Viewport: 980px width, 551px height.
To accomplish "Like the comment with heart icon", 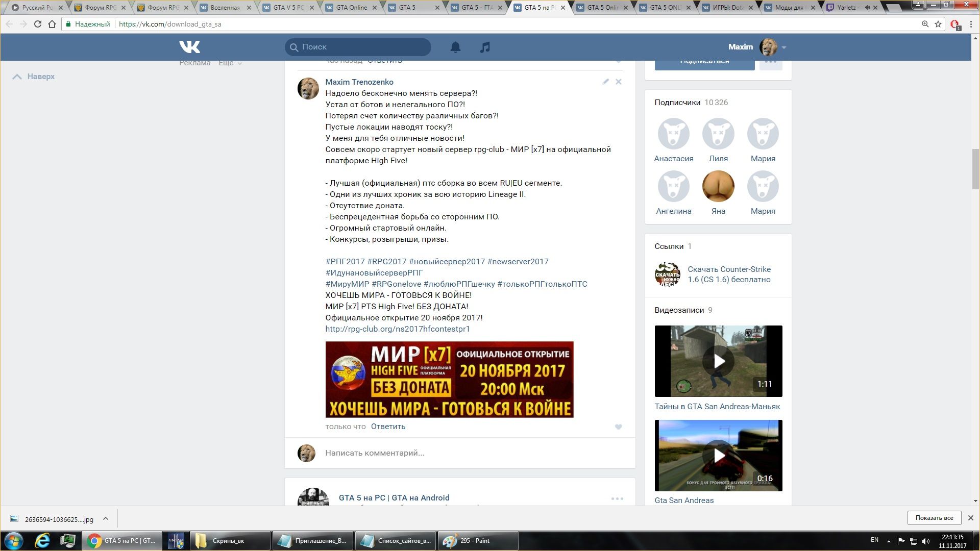I will point(618,427).
